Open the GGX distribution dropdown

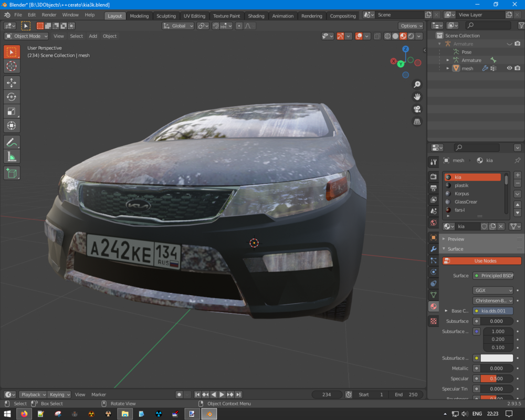tap(493, 290)
